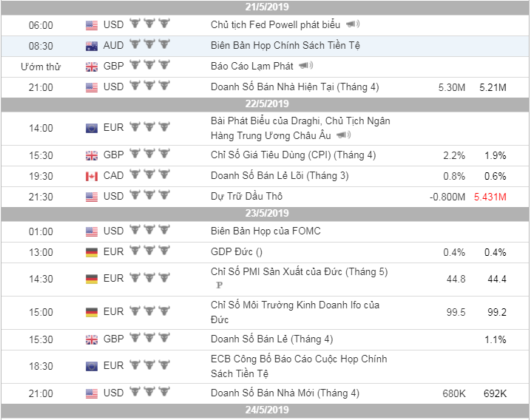This screenshot has width=531, height=420.
Task: Click the 22/5/2019 date header row
Action: (x=265, y=104)
